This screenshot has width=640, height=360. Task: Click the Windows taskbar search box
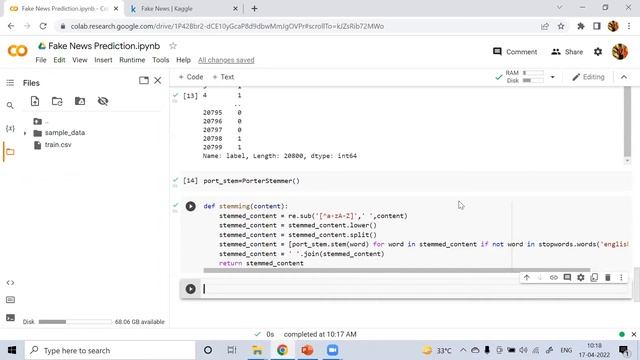[x=110, y=350]
